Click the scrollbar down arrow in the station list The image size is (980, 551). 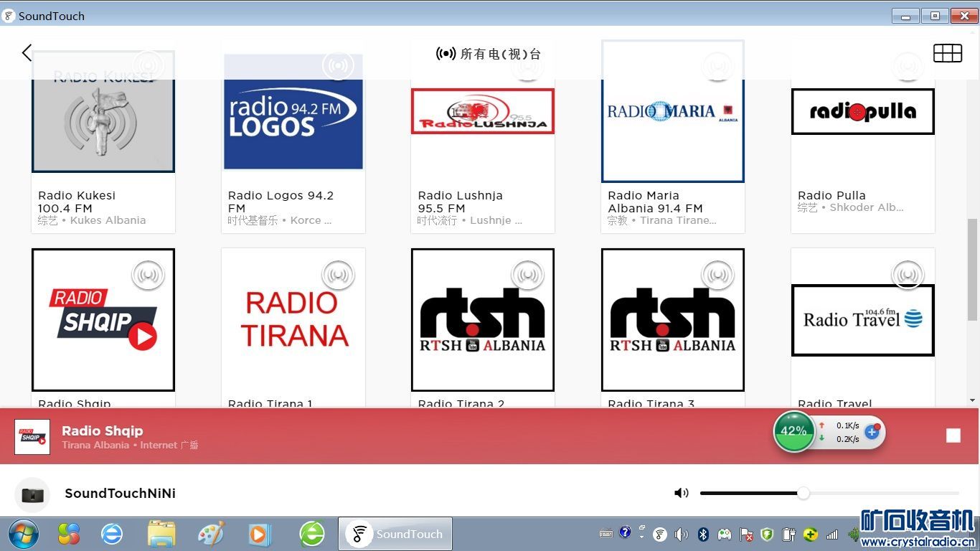click(x=973, y=400)
